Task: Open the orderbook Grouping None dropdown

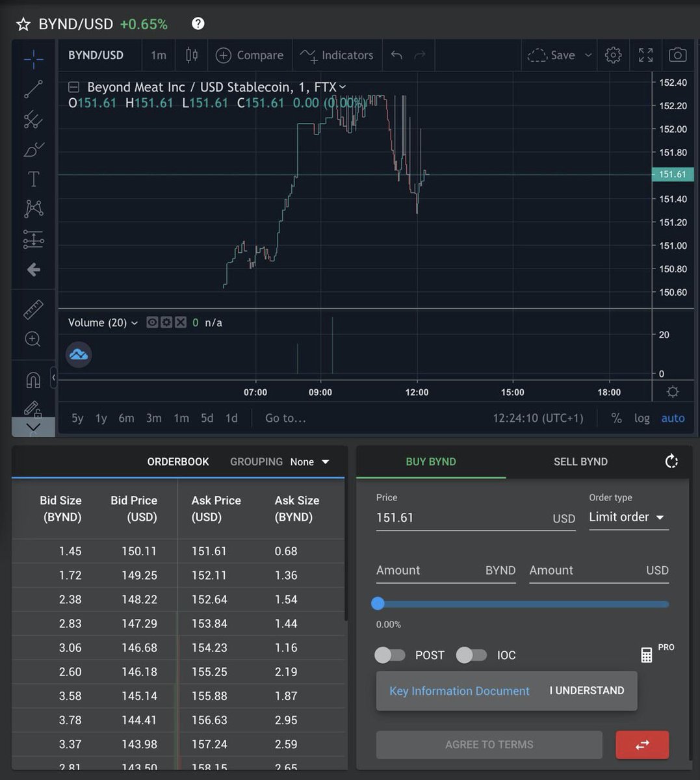Action: coord(309,461)
